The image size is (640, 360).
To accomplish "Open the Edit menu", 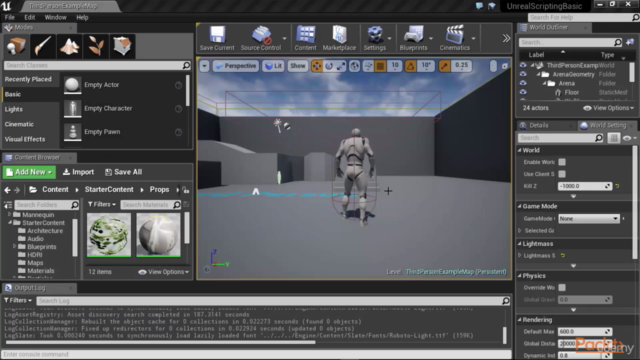I will pos(29,18).
